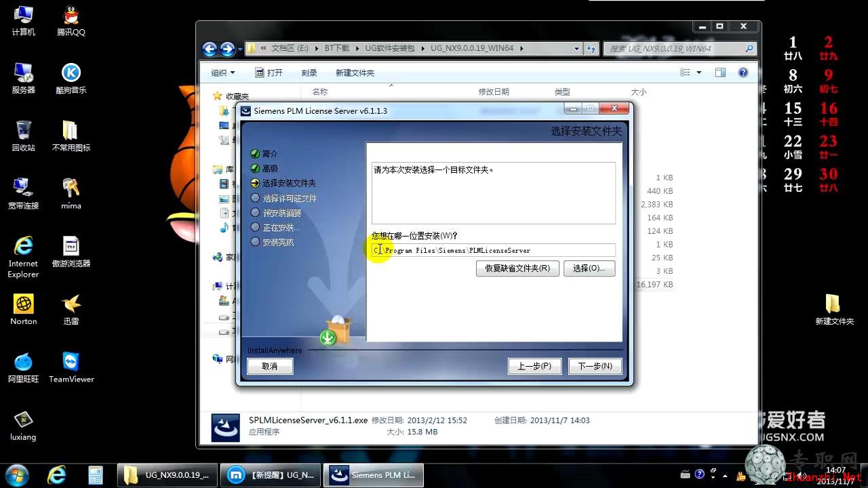Open the 计算机 desktop icon

pos(23,20)
